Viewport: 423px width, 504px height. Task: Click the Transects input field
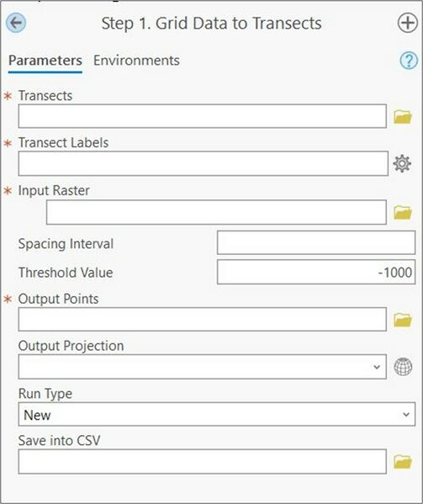203,116
